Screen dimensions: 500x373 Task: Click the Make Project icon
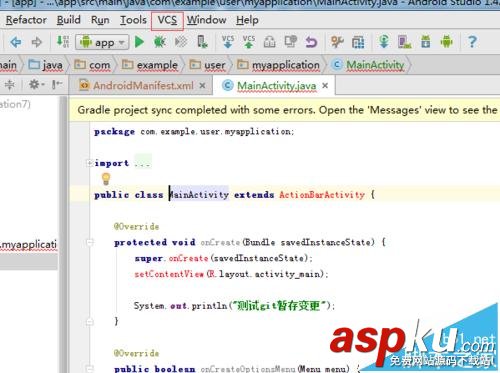pos(63,42)
